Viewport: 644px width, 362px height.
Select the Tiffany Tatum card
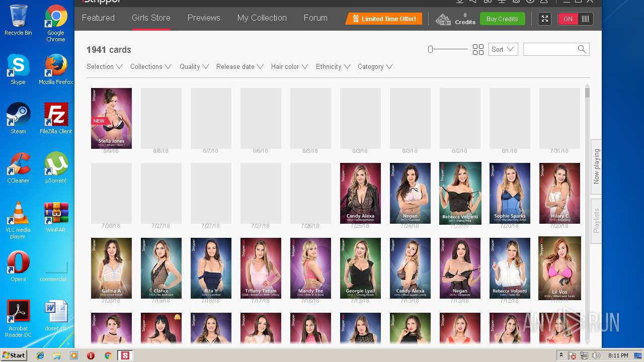(x=261, y=268)
